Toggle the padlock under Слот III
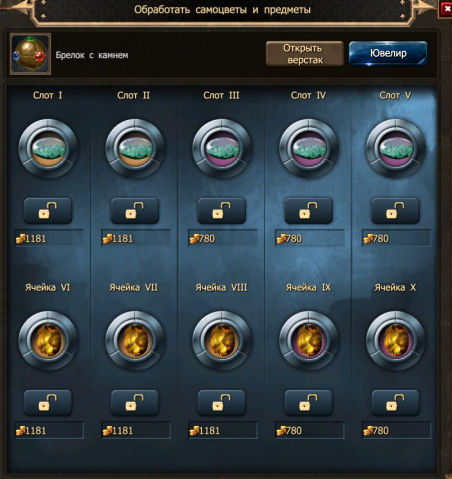Viewport: 452px width, 479px height. click(222, 211)
